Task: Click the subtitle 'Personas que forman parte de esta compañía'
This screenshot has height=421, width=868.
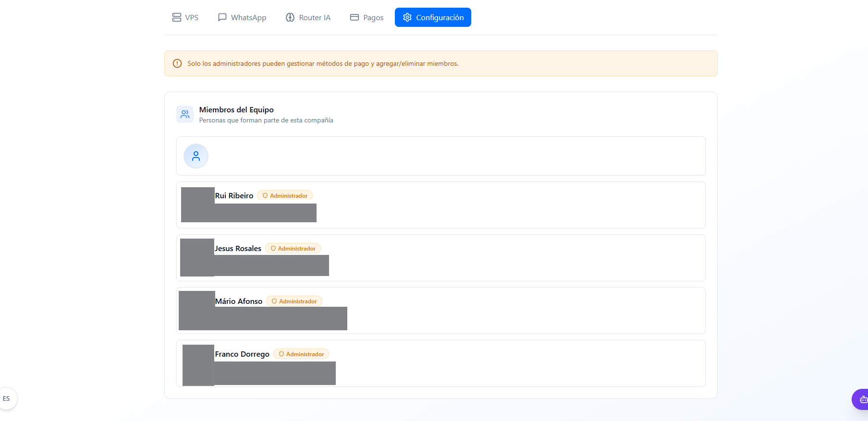Action: [x=266, y=120]
